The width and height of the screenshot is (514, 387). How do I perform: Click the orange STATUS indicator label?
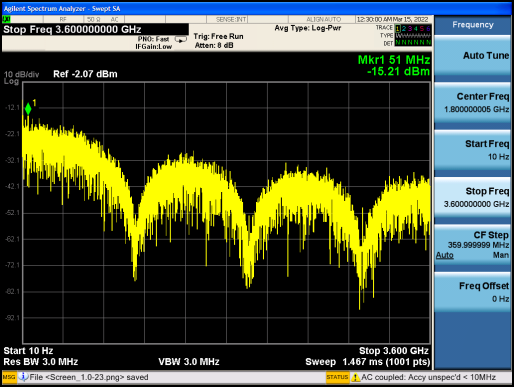coord(337,377)
